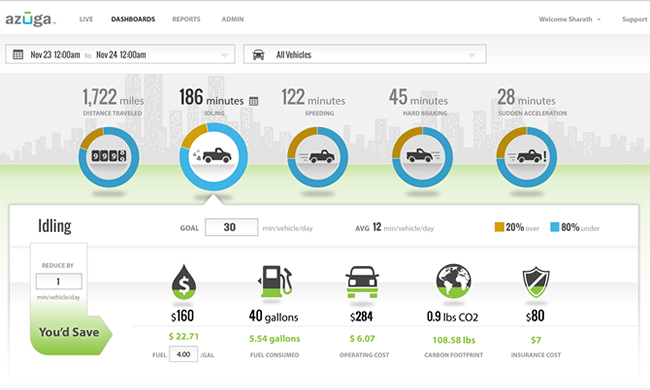Image resolution: width=650 pixels, height=390 pixels.
Task: Click the blue 80% under swatch
Action: tap(555, 227)
